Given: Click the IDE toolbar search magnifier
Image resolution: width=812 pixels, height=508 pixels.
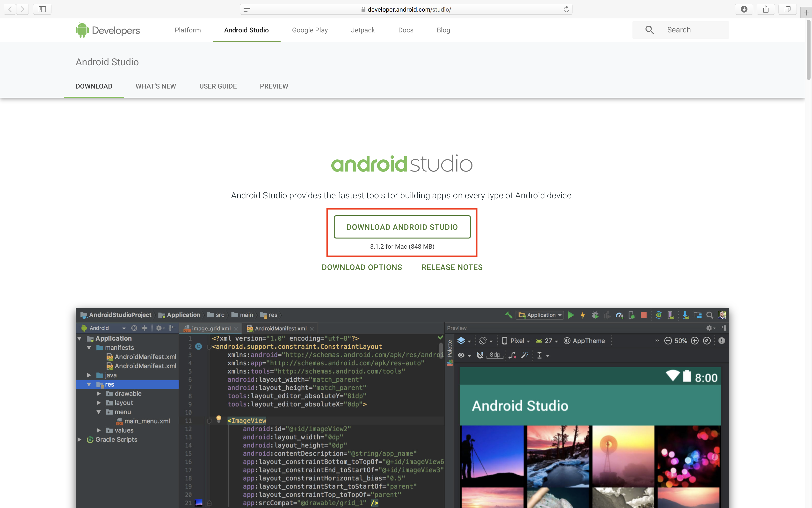Looking at the screenshot, I should point(710,315).
